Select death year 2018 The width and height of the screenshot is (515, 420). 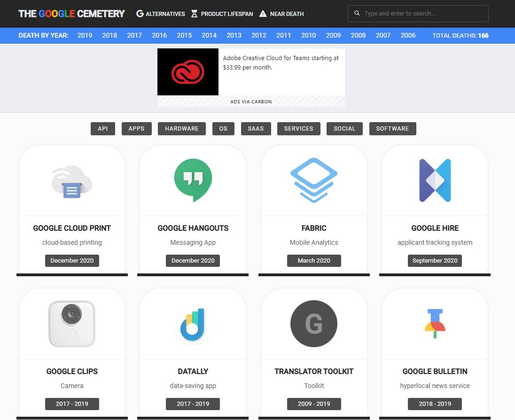109,35
